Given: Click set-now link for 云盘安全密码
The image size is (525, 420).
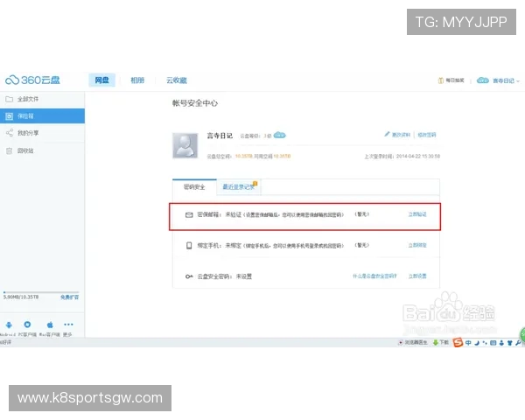Looking at the screenshot, I should pos(417,276).
